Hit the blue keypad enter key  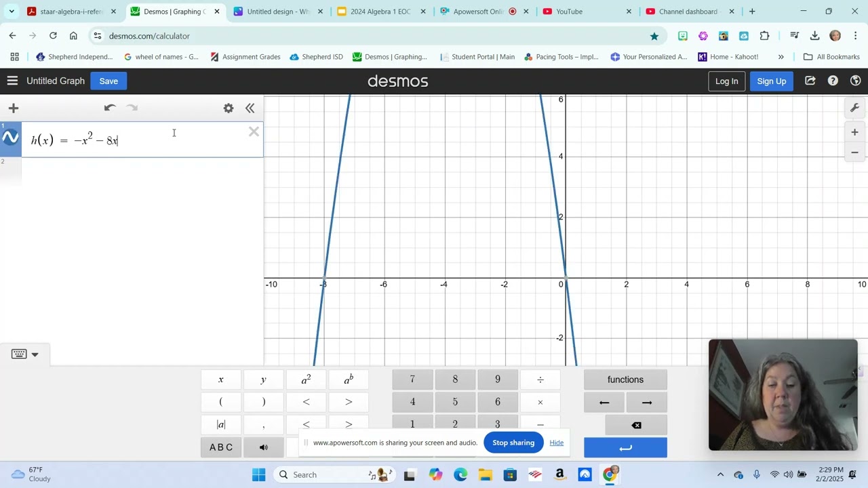pos(625,447)
